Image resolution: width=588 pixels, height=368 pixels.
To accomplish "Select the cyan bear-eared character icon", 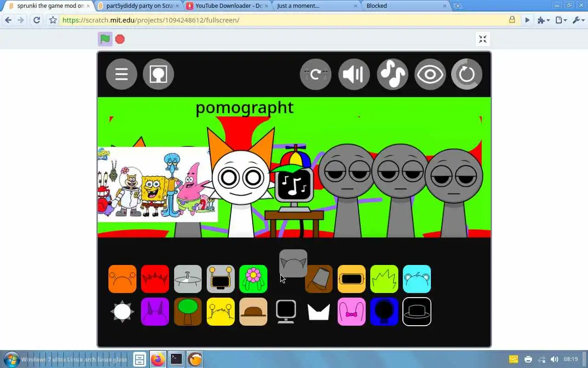I will click(417, 279).
